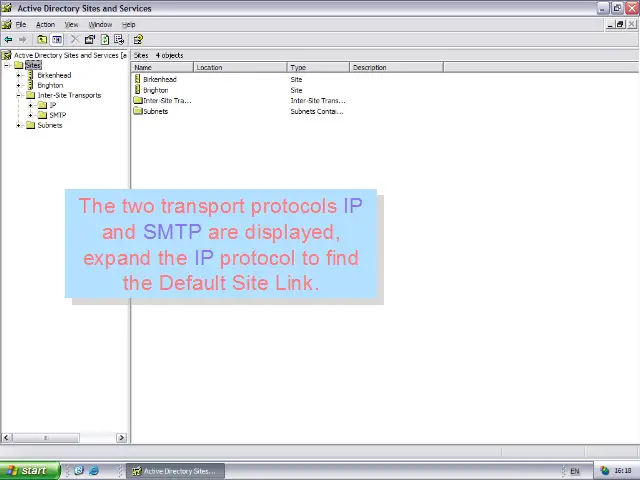Viewport: 640px width, 480px height.
Task: Click the Birkenhead site icon in list pane
Action: click(x=138, y=79)
